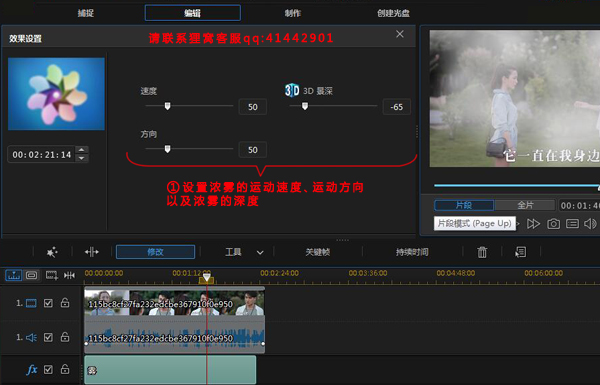This screenshot has height=385, width=600.
Task: Decrease effect timecode with down stepper
Action: [x=82, y=158]
